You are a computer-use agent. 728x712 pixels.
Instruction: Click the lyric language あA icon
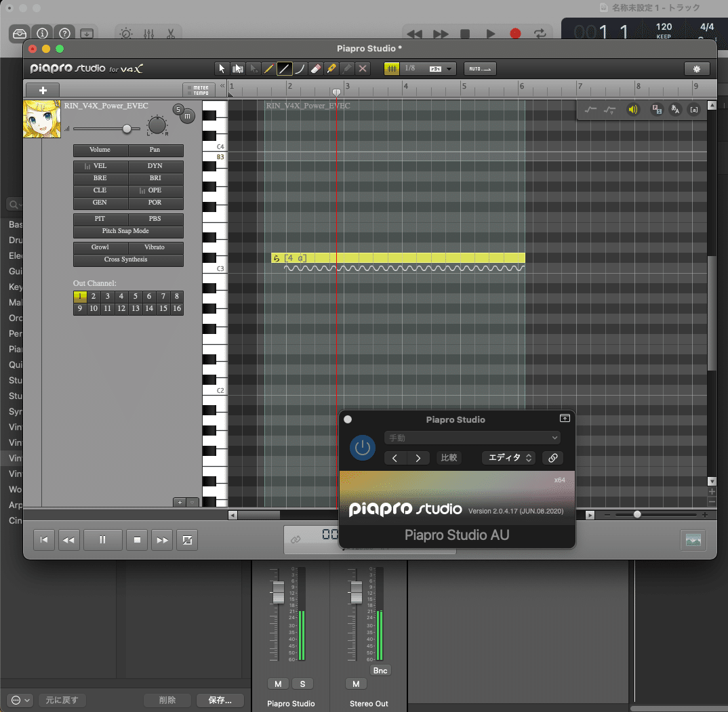tap(675, 110)
